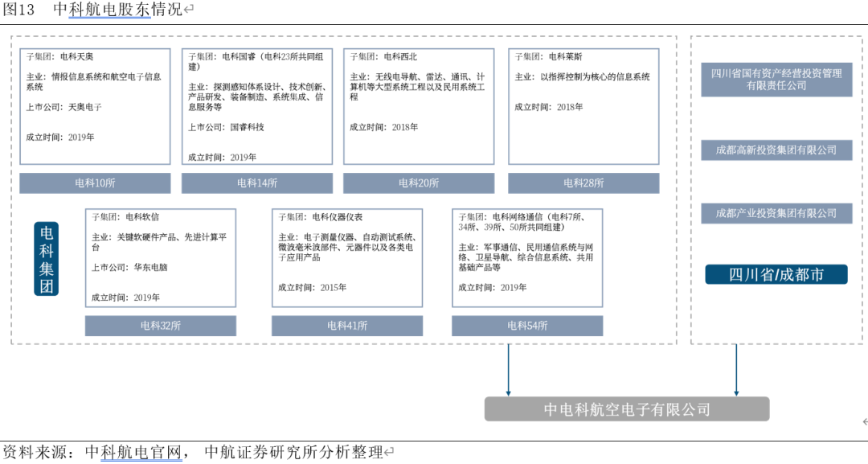868x464 pixels.
Task: Click 主业：情报信息系统和航空电子信息系统 text
Action: coord(93,81)
